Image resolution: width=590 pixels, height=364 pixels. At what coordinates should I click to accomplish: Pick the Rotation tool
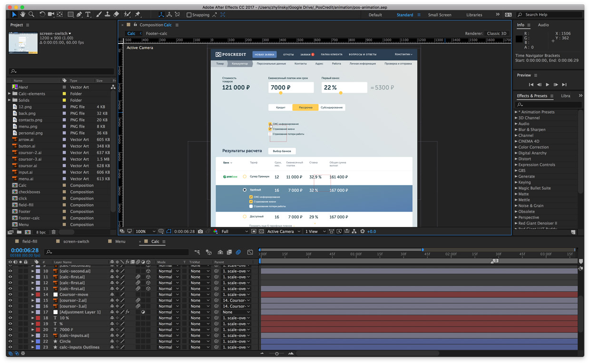42,15
